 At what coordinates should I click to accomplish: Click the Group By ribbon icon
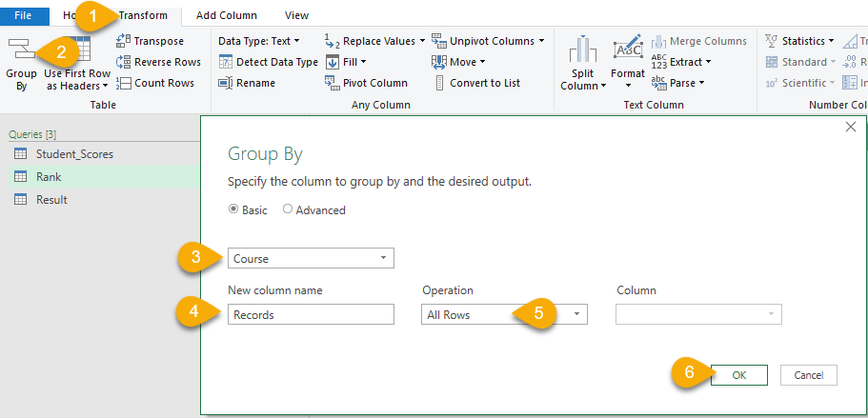click(20, 57)
